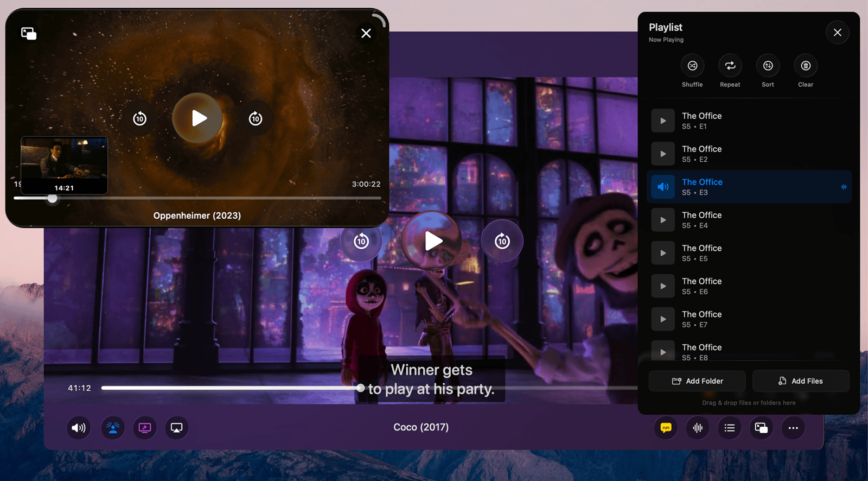Click the 3:00:22 duration label
Image resolution: width=868 pixels, height=481 pixels.
pos(366,184)
